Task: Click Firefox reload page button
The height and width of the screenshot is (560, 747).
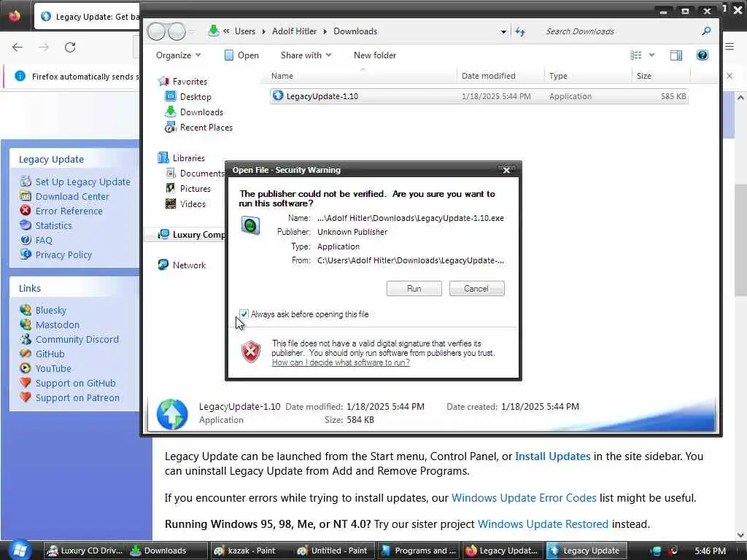Action: pos(70,47)
